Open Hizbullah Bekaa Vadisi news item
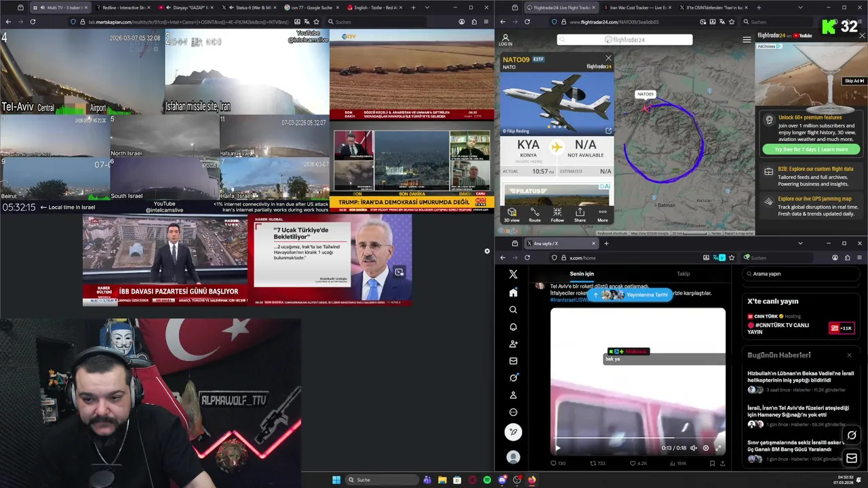The width and height of the screenshot is (868, 488). (x=801, y=382)
